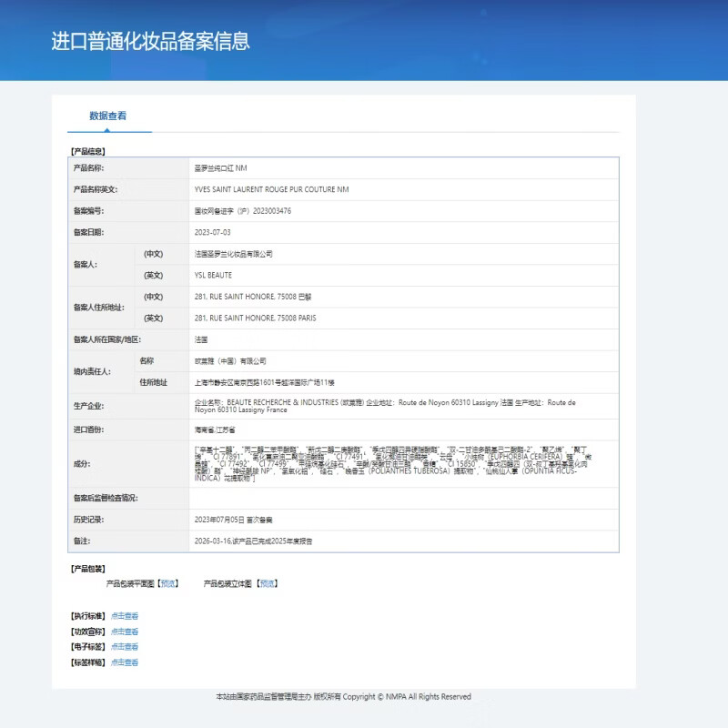Viewport: 728px width, 728px height.
Task: Select product name 圣罗兰纯口红 NM
Action: [220, 168]
